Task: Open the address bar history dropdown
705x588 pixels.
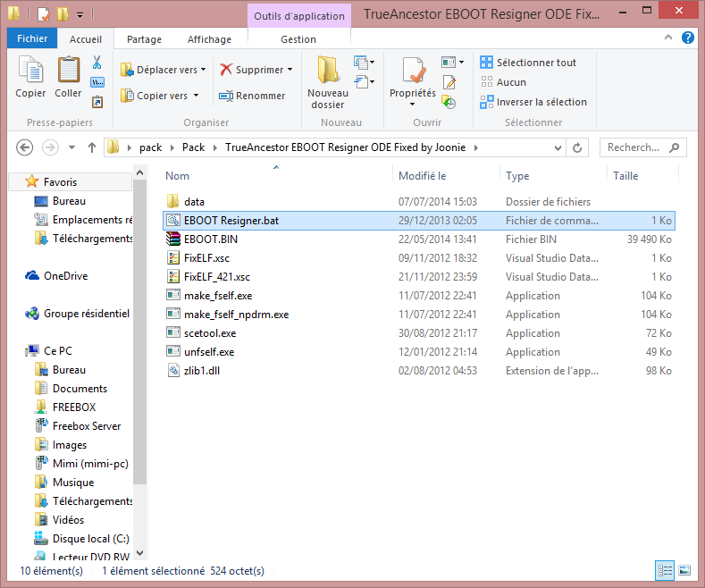Action: 558,148
